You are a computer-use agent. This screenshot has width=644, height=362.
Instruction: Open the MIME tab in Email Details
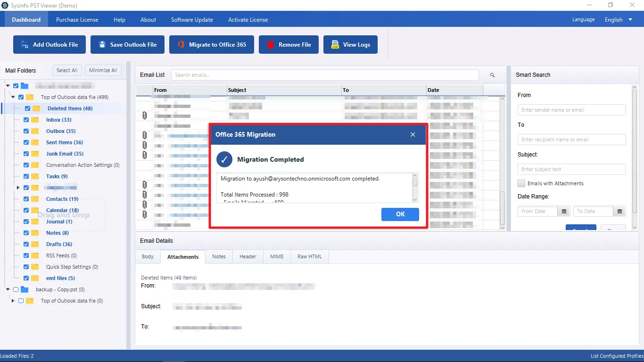point(277,257)
